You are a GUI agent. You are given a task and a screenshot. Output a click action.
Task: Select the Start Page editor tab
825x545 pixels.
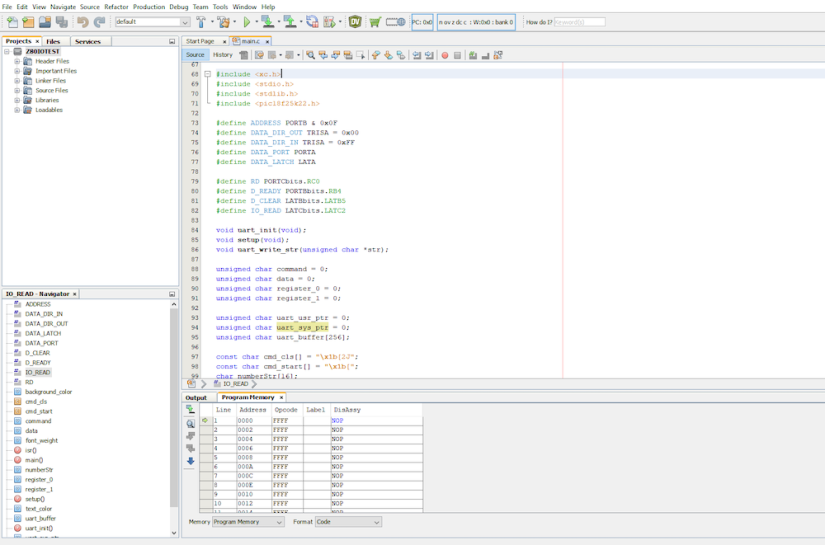[200, 41]
